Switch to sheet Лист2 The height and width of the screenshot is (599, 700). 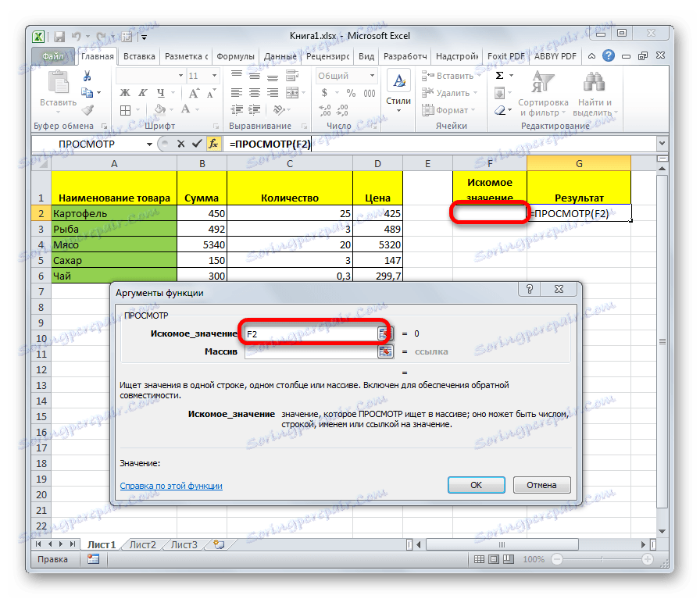(143, 545)
